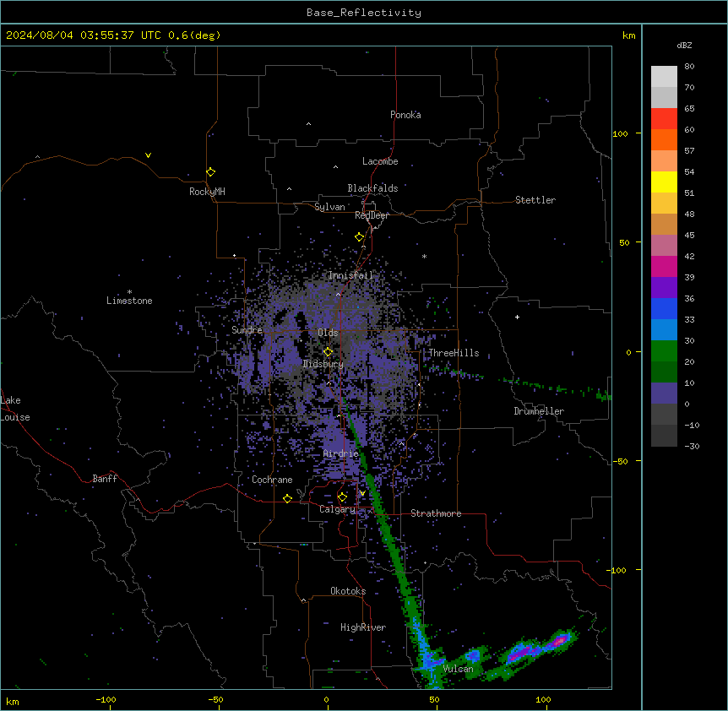Click the green 30 dBZ color swatch
The image size is (728, 711).
(x=664, y=351)
